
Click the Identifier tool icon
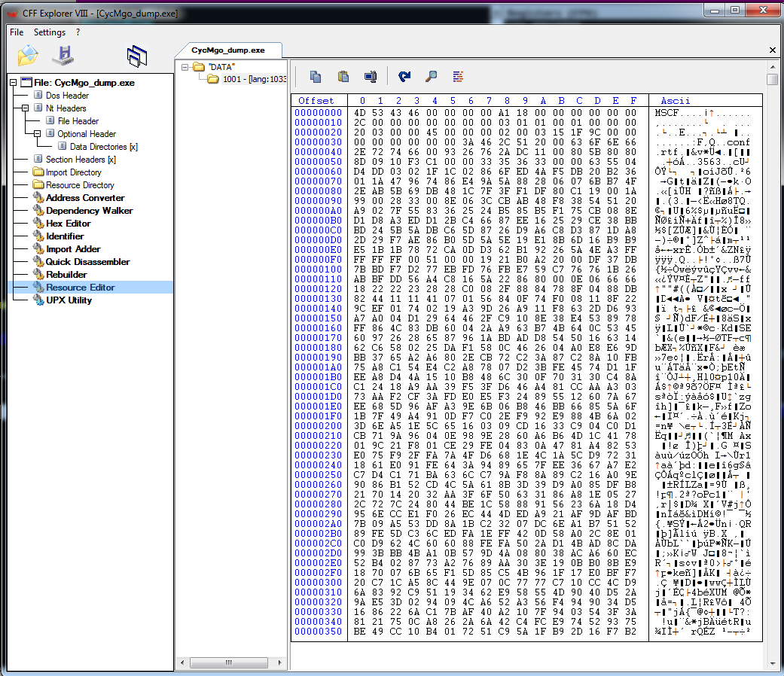click(x=38, y=236)
